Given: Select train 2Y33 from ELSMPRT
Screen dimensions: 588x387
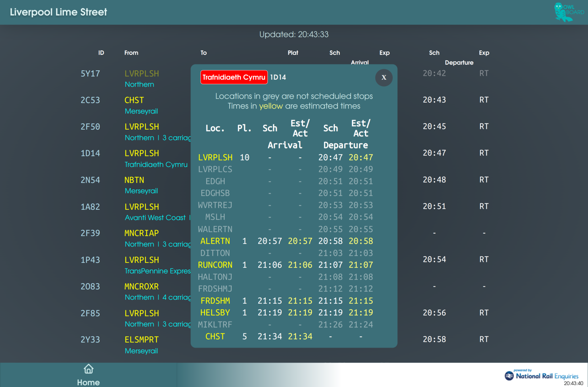Looking at the screenshot, I should [90, 340].
